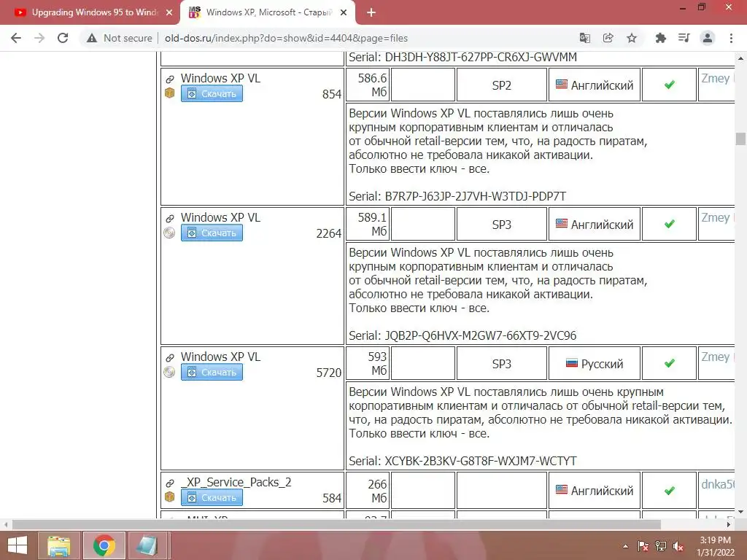Reload the old-dos.ru page
Viewport: 747px width, 560px height.
point(63,38)
